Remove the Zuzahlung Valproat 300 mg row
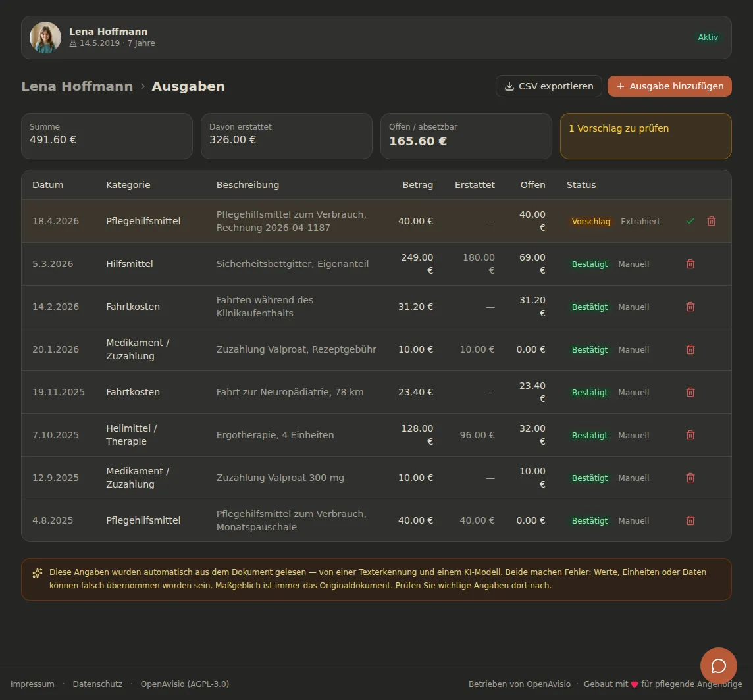The height and width of the screenshot is (700, 753). [690, 478]
